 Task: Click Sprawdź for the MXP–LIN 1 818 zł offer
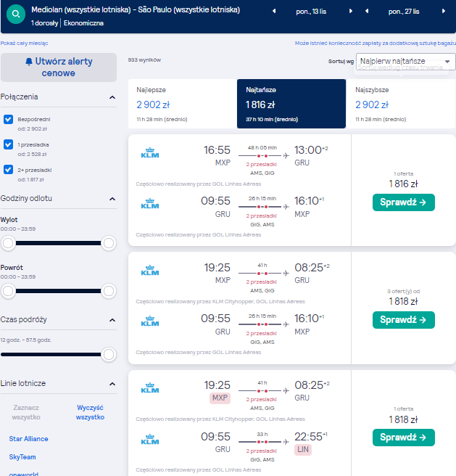tap(404, 438)
